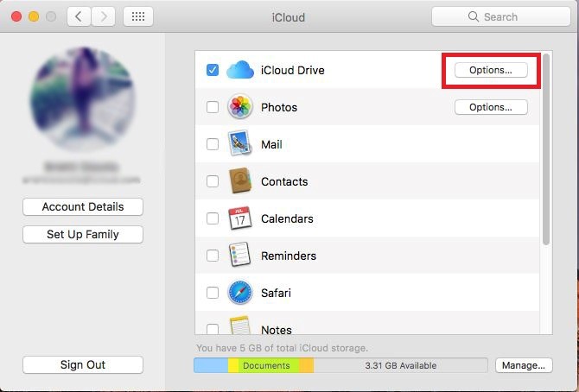
Task: Click the Reminders list icon
Action: tap(239, 255)
